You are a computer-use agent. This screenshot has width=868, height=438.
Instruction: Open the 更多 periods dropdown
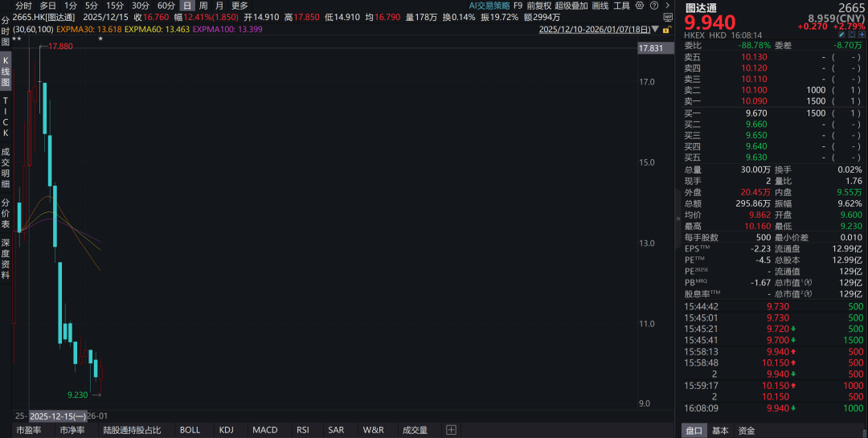pos(240,6)
